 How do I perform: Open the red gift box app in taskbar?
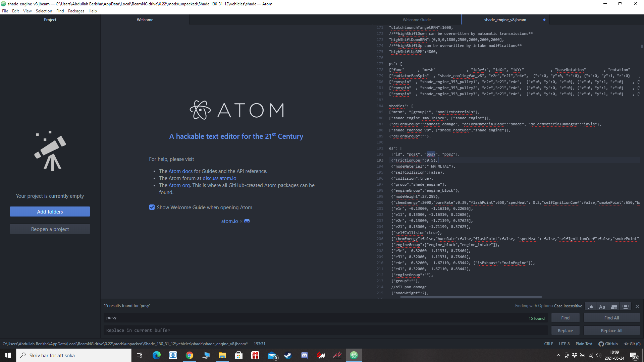click(255, 355)
